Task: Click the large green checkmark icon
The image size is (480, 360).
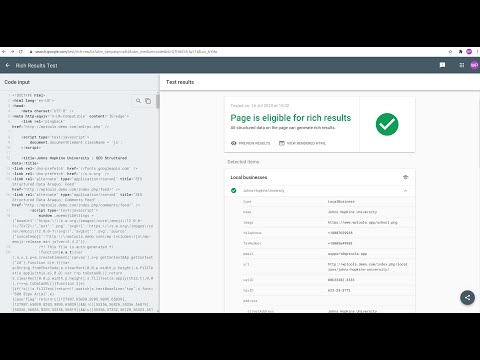Action: (387, 124)
